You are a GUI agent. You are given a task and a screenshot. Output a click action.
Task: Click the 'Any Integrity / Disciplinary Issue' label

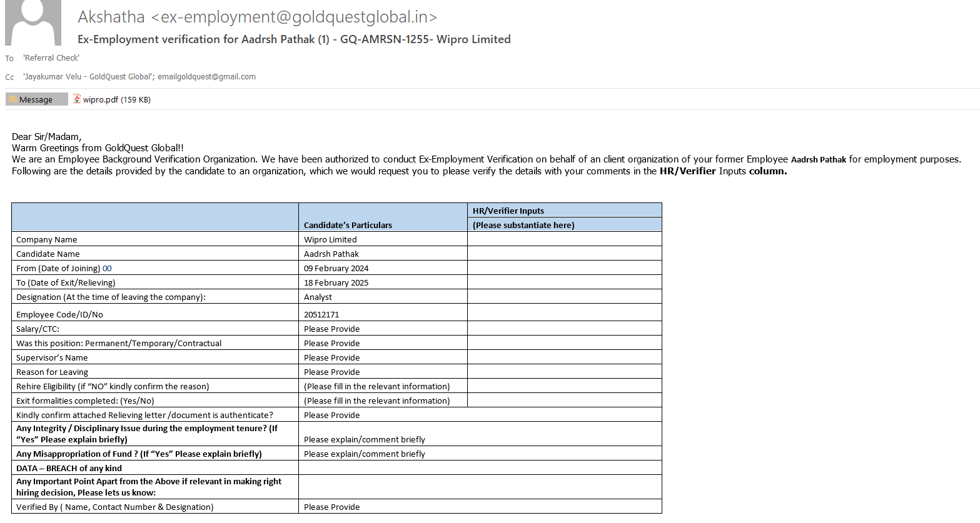coord(147,434)
